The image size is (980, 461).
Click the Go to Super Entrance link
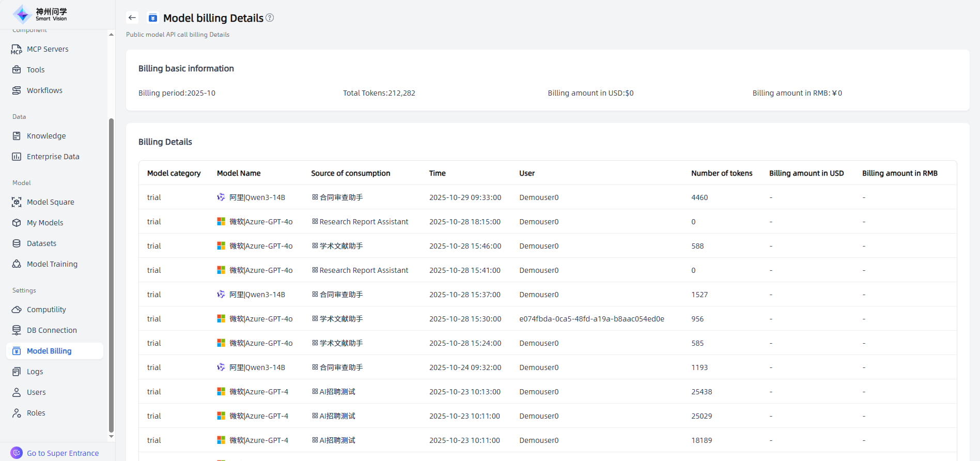pyautogui.click(x=63, y=453)
